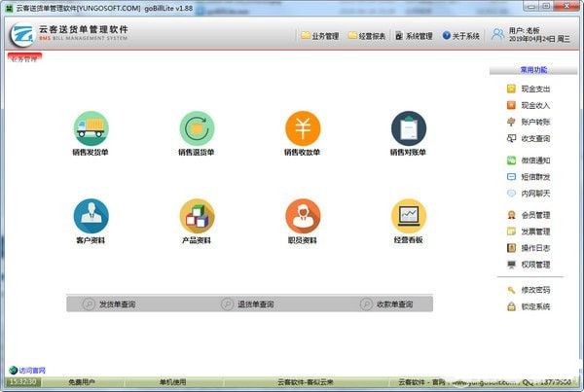Click 单机使用 in status bar
Image resolution: width=584 pixels, height=392 pixels.
(172, 382)
